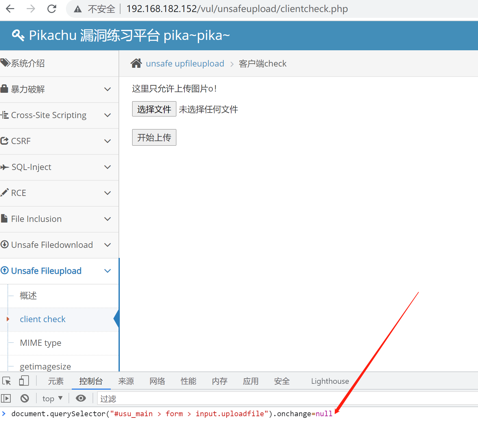Expand the RCE chevron
This screenshot has height=448, width=478.
point(107,193)
